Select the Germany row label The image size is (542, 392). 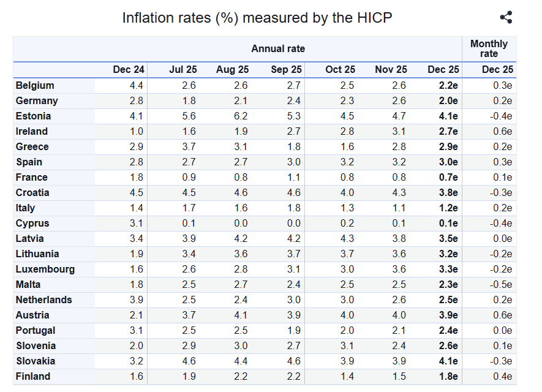[x=37, y=101]
